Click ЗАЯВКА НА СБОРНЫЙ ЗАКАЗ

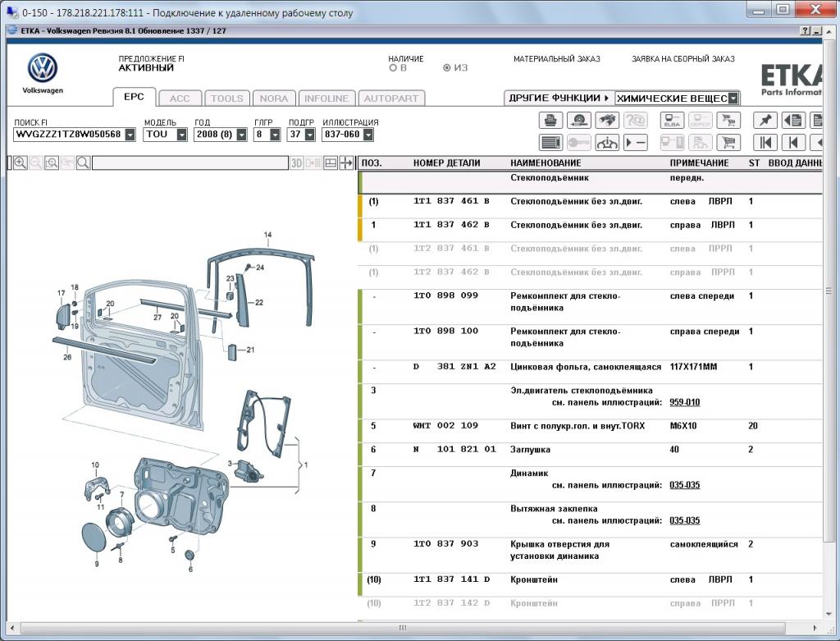[x=683, y=59]
